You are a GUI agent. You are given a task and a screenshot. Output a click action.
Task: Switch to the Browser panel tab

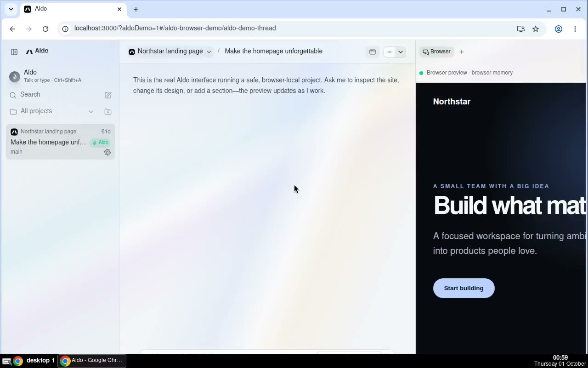pos(437,52)
